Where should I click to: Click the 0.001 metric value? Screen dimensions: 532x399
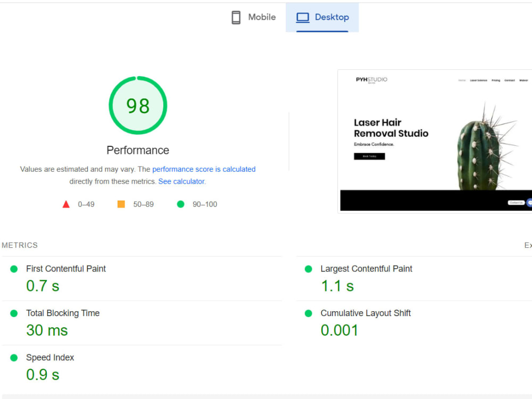[339, 330]
